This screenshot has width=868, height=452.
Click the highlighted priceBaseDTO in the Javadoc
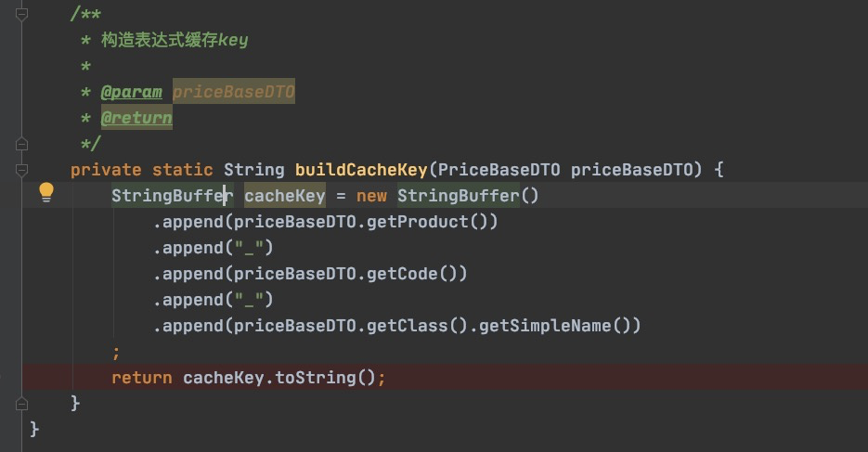[233, 92]
